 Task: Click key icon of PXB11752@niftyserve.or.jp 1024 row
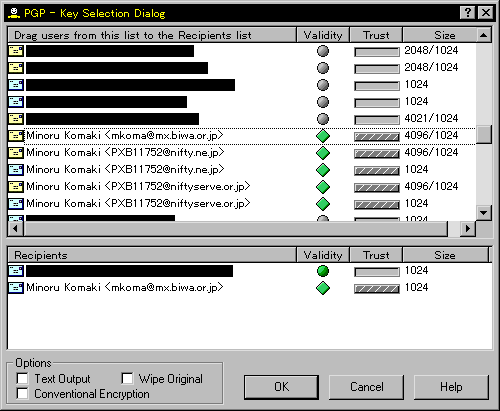16,204
